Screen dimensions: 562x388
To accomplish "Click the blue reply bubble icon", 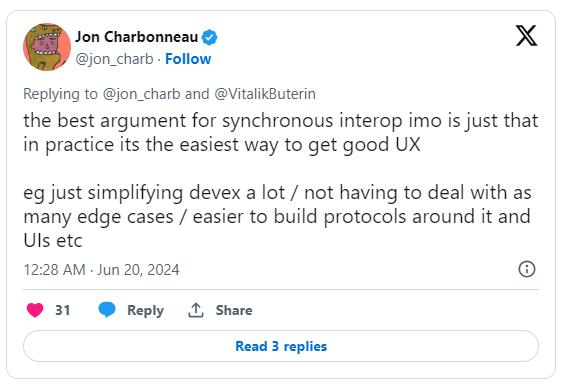I will point(107,310).
